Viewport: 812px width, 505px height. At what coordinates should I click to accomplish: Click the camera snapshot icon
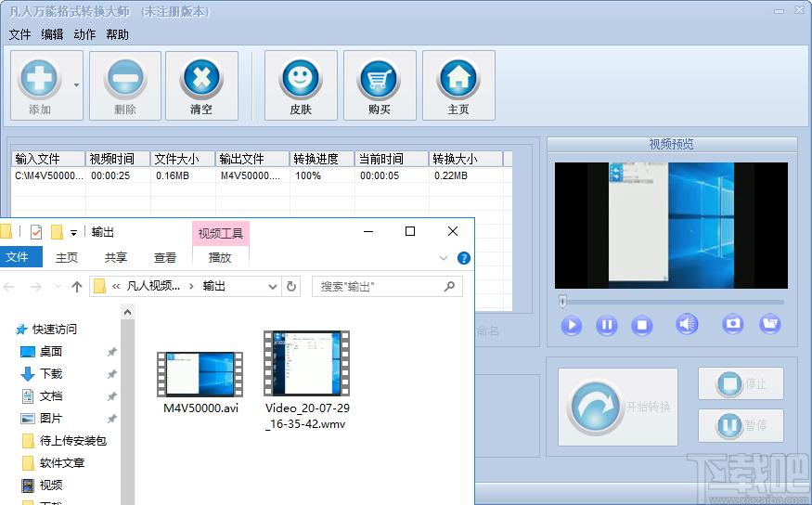733,324
